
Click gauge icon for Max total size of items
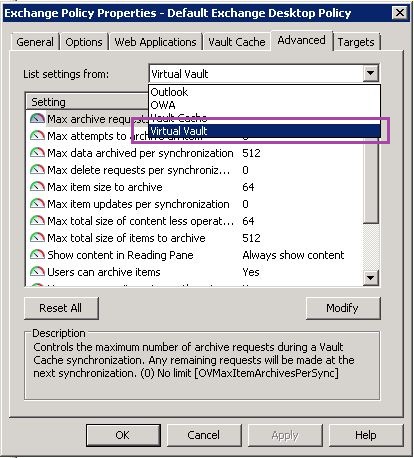pyautogui.click(x=37, y=238)
